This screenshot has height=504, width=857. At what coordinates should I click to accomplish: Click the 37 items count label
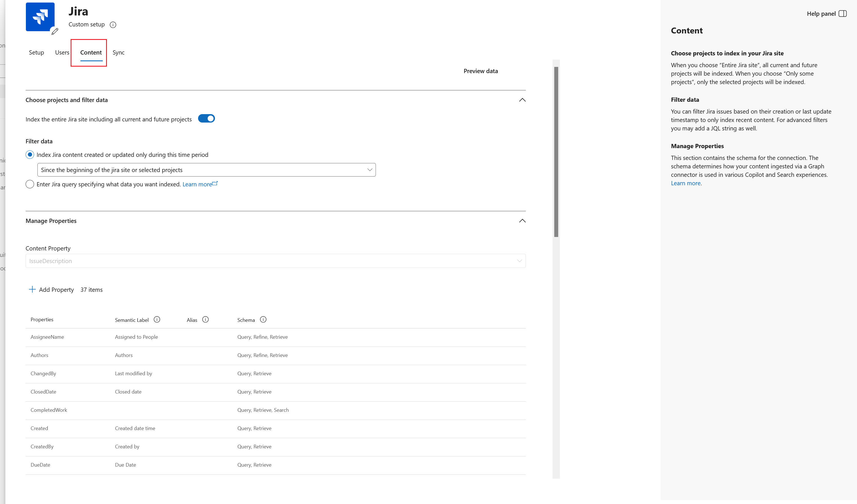pos(91,290)
